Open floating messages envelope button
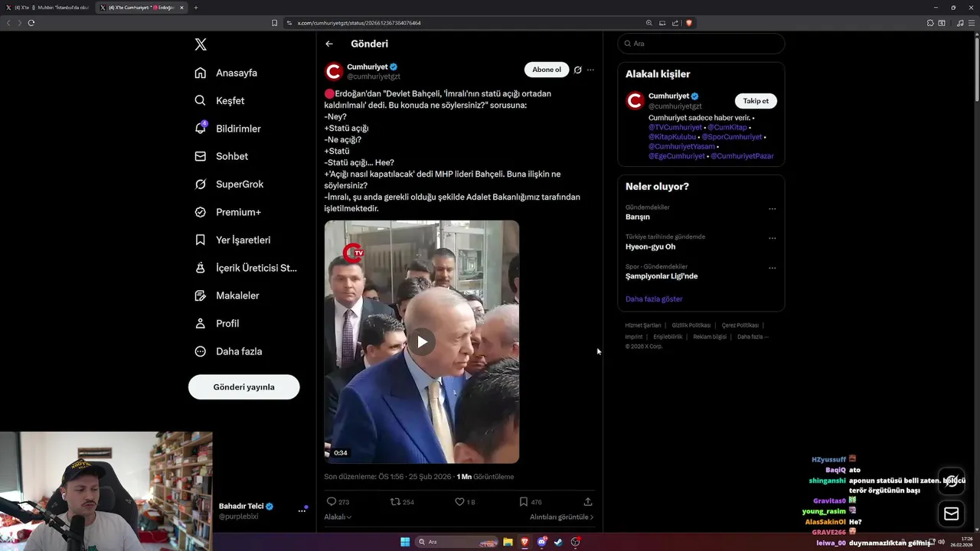The image size is (980, 551). pyautogui.click(x=952, y=514)
